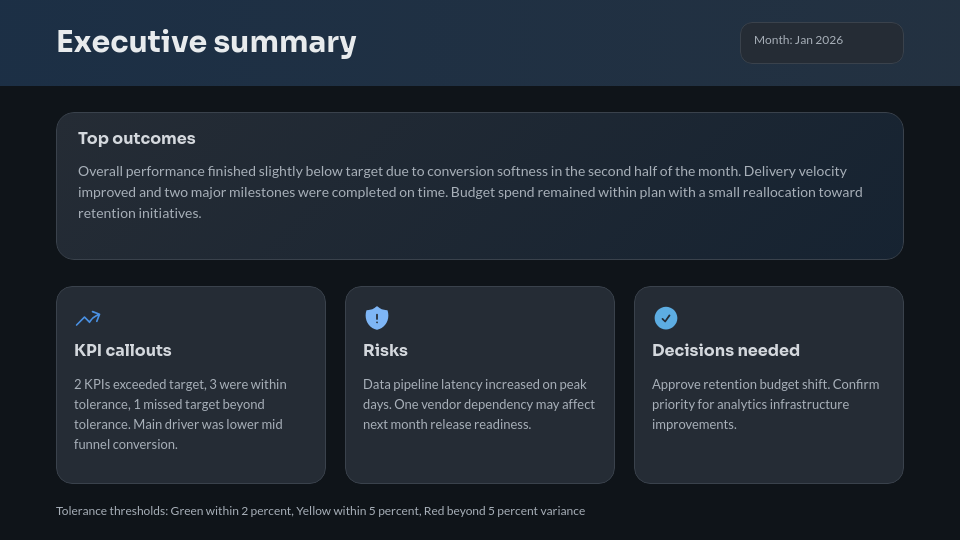Click the blue checkmark icon above Decisions needed
The image size is (960, 540).
(x=665, y=318)
